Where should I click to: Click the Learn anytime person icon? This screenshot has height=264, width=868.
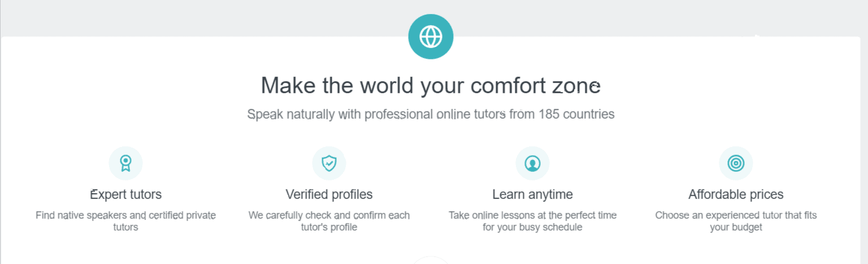[532, 163]
